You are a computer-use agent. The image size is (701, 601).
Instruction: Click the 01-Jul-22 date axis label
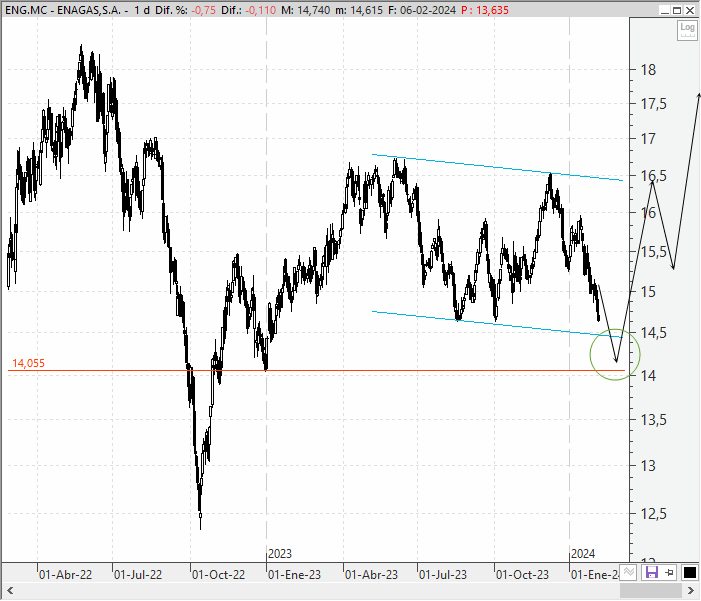click(x=138, y=575)
